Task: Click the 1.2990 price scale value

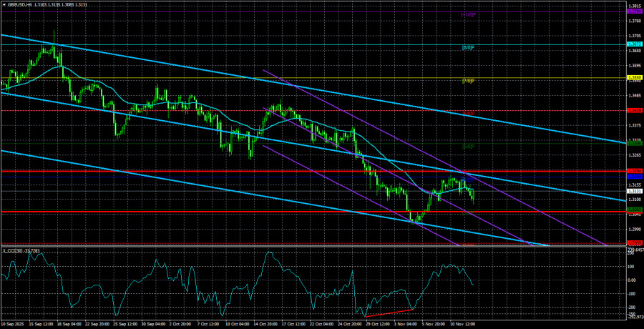Action: point(634,229)
